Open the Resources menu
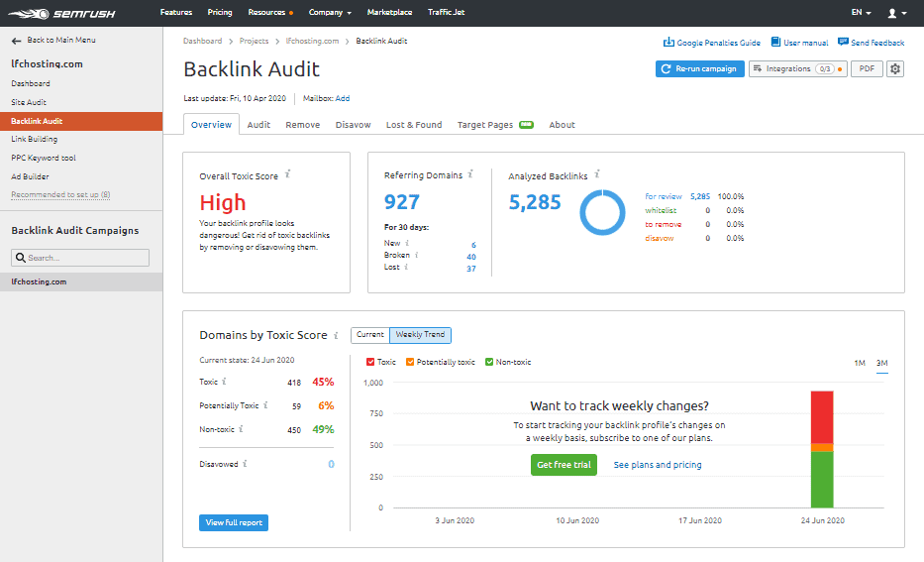 click(x=270, y=12)
